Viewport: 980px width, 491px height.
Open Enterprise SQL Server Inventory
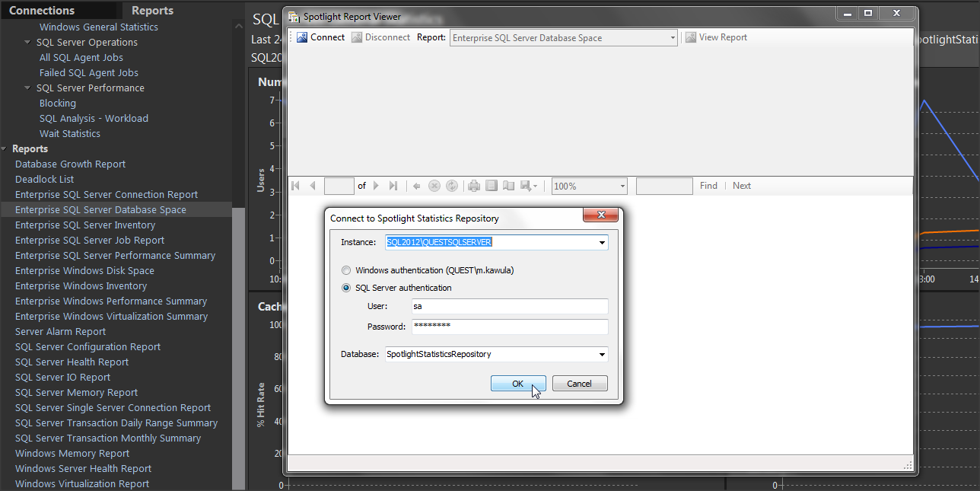tap(85, 225)
